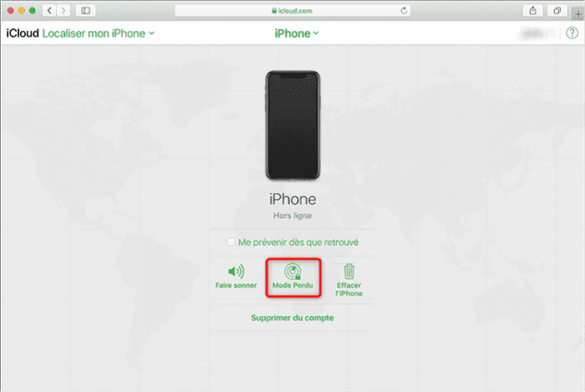Focus the icloud.com address bar
The width and height of the screenshot is (585, 392).
tap(292, 10)
